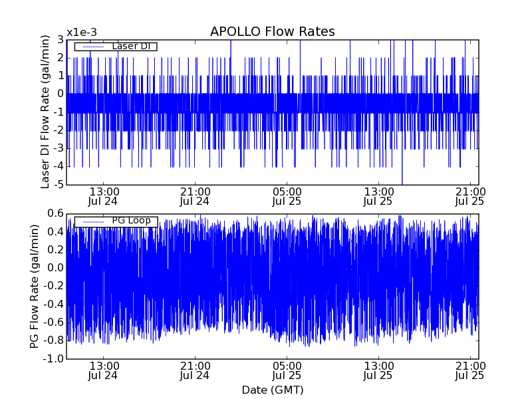Click 21:00 Jul 24 label under bottom plot
532x399 pixels.
195,371
